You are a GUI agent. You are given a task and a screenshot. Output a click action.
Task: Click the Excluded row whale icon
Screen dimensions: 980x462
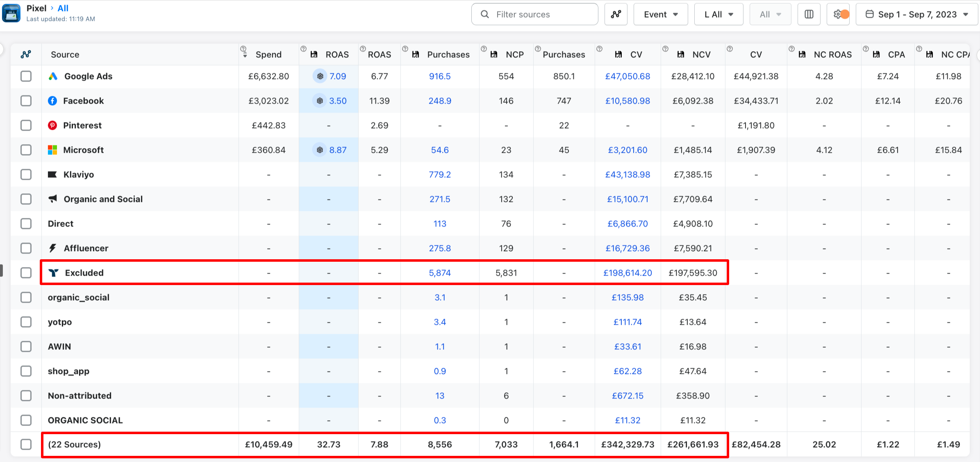53,273
